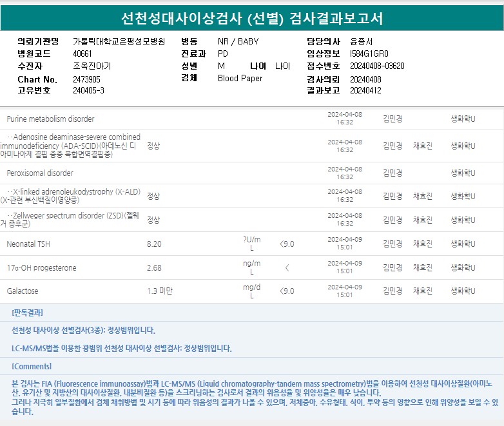
Task: Select patient name 조옥진아기
Action: 92,66
